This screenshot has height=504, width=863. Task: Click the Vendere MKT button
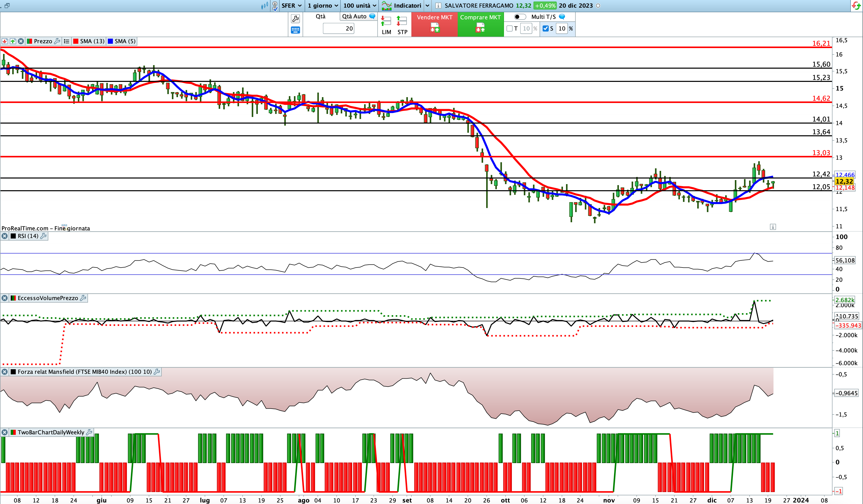435,24
